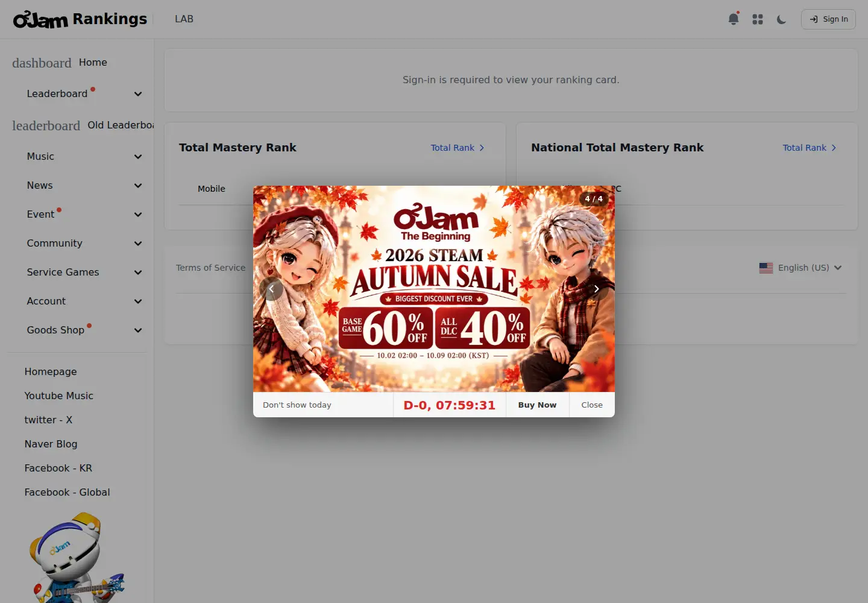Click the sign-in required message
Image resolution: width=868 pixels, height=603 pixels.
tap(511, 80)
